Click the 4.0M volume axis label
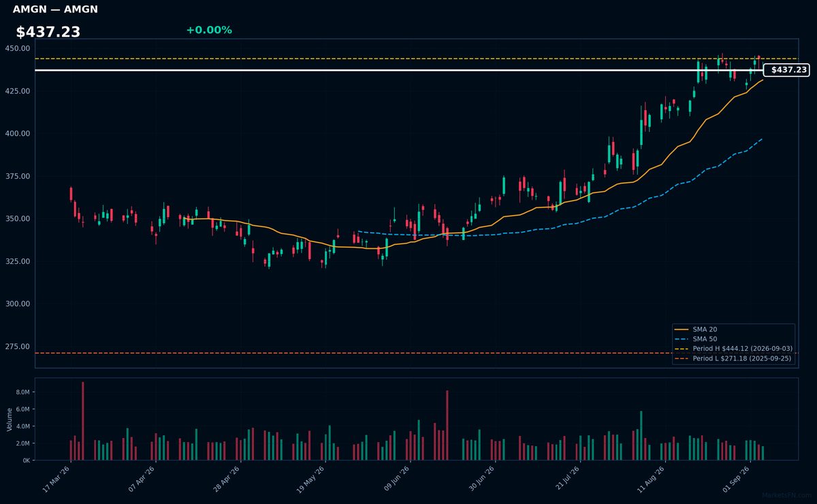 [x=23, y=426]
